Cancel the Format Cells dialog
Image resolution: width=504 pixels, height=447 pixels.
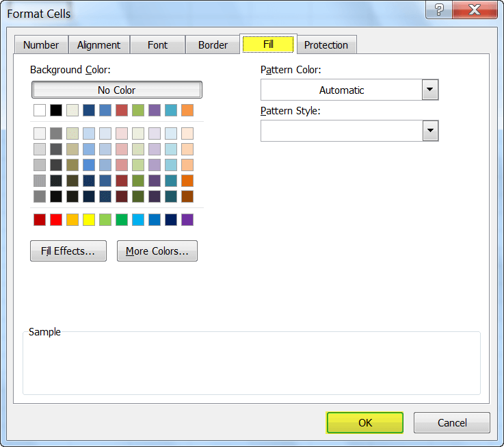[x=451, y=422]
